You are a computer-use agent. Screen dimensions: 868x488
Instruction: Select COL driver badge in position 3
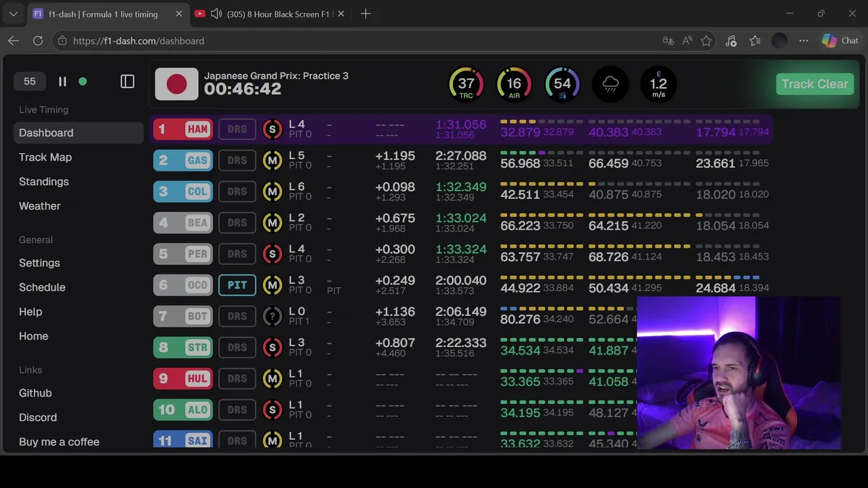pos(183,191)
